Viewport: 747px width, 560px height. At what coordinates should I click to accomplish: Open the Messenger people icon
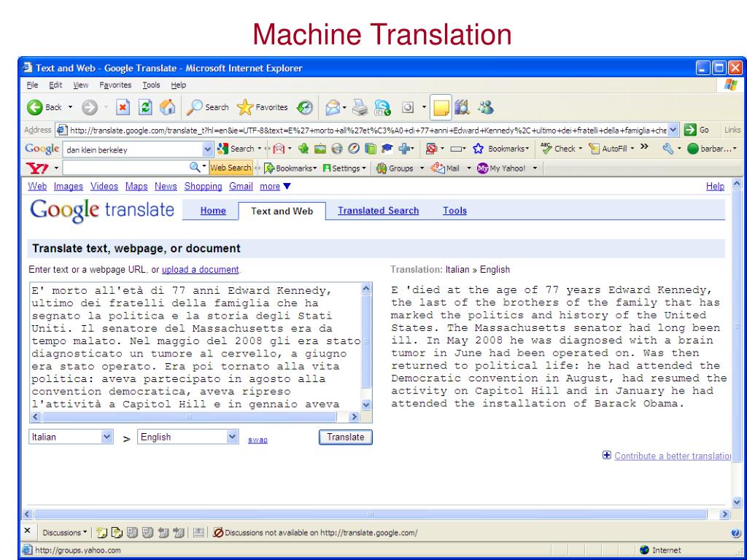[x=485, y=108]
